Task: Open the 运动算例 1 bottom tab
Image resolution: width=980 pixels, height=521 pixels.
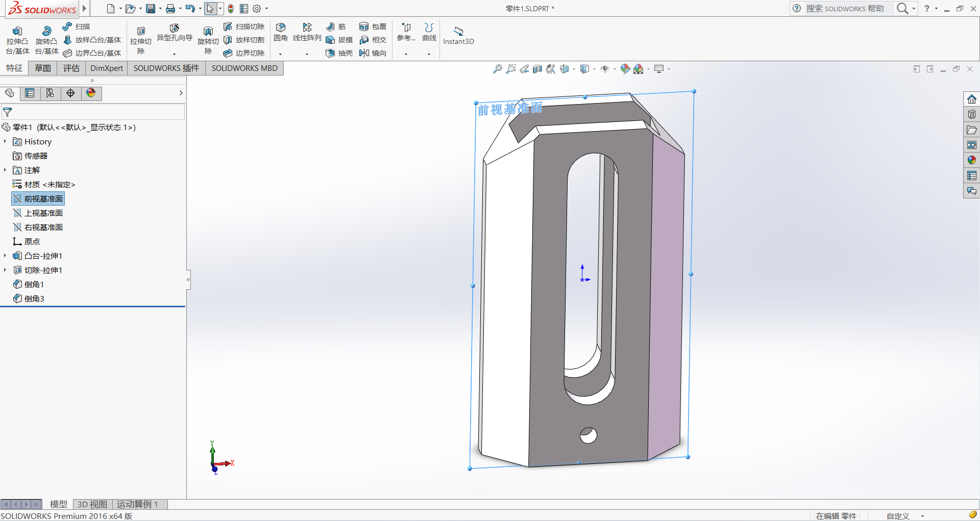Action: (137, 504)
